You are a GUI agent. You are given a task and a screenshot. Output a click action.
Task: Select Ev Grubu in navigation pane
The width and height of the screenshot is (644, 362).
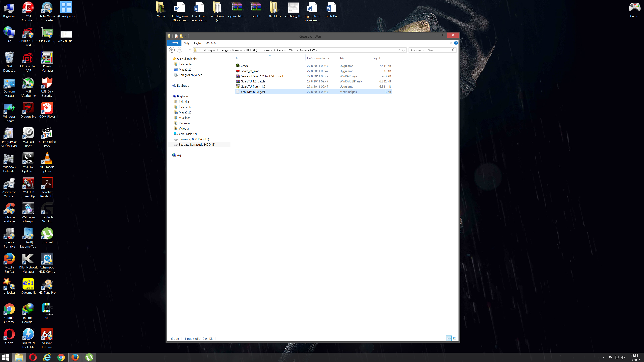click(x=183, y=86)
